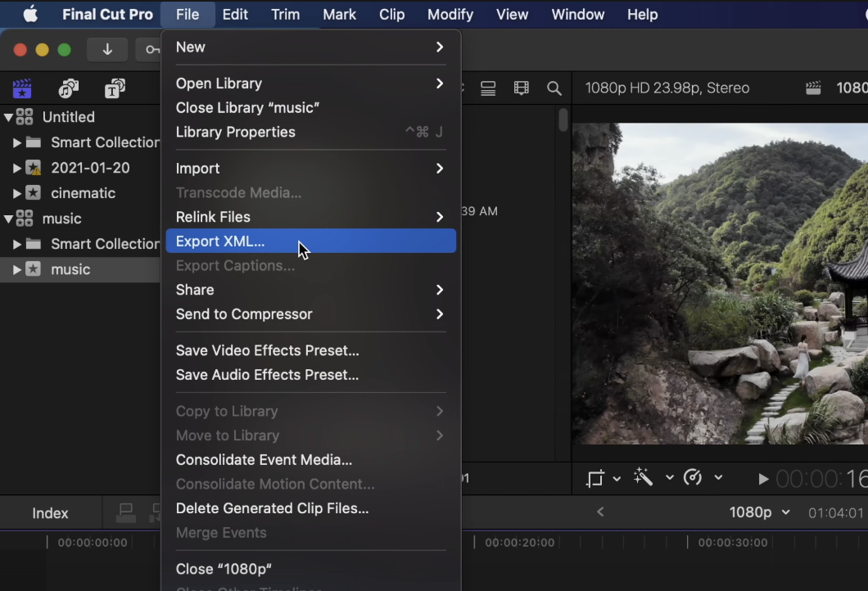868x591 pixels.
Task: Click the import media arrow button
Action: point(107,50)
